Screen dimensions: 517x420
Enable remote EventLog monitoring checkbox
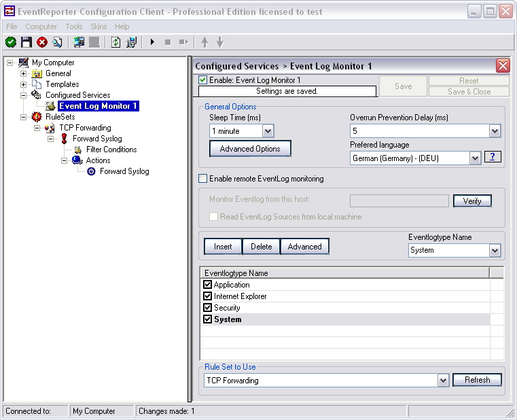(202, 179)
